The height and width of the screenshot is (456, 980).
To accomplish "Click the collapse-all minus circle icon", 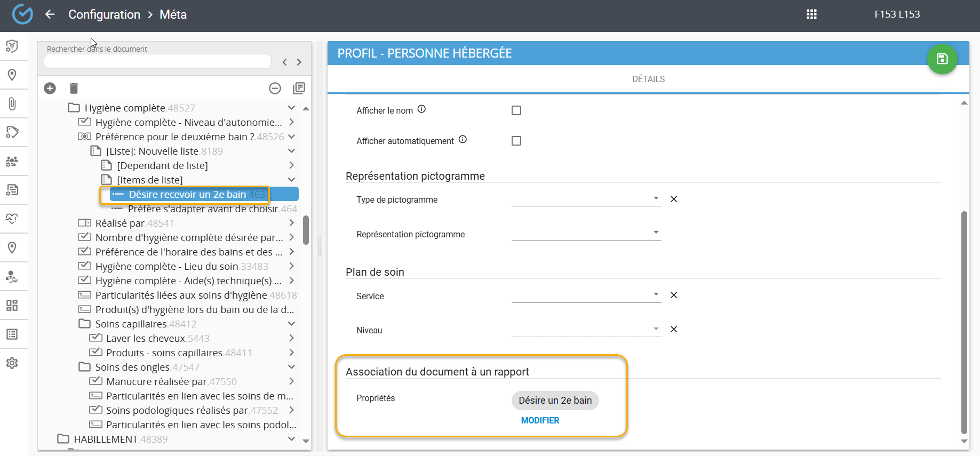I will (275, 89).
